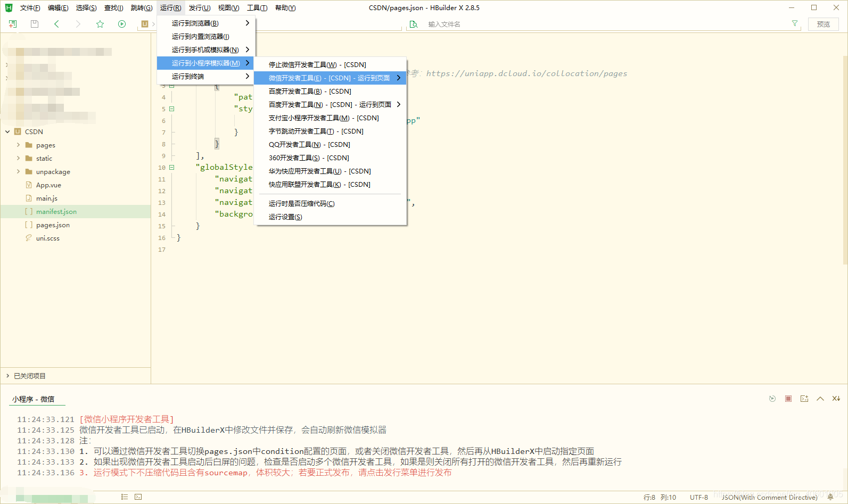The height and width of the screenshot is (504, 848).
Task: Open terminal icon in status bar
Action: 138,497
